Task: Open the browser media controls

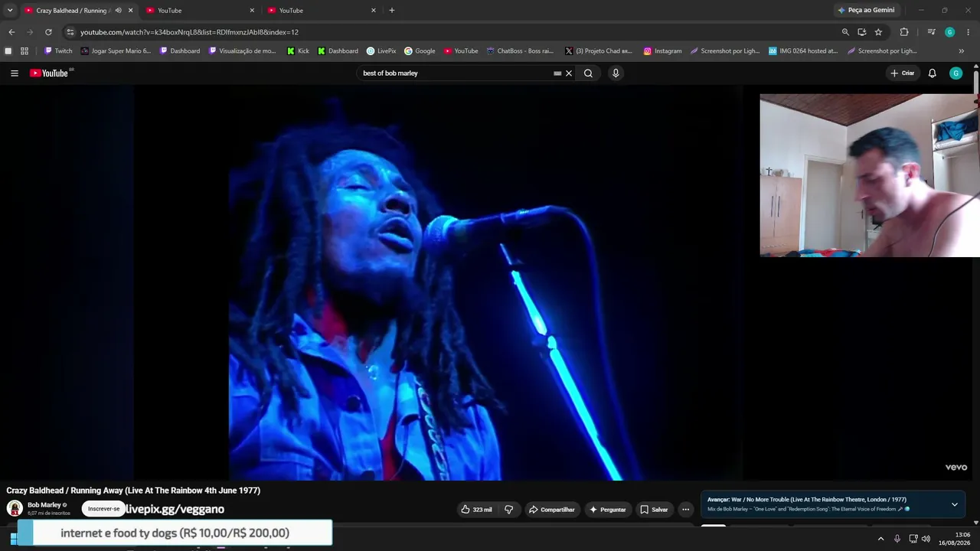Action: tap(931, 32)
